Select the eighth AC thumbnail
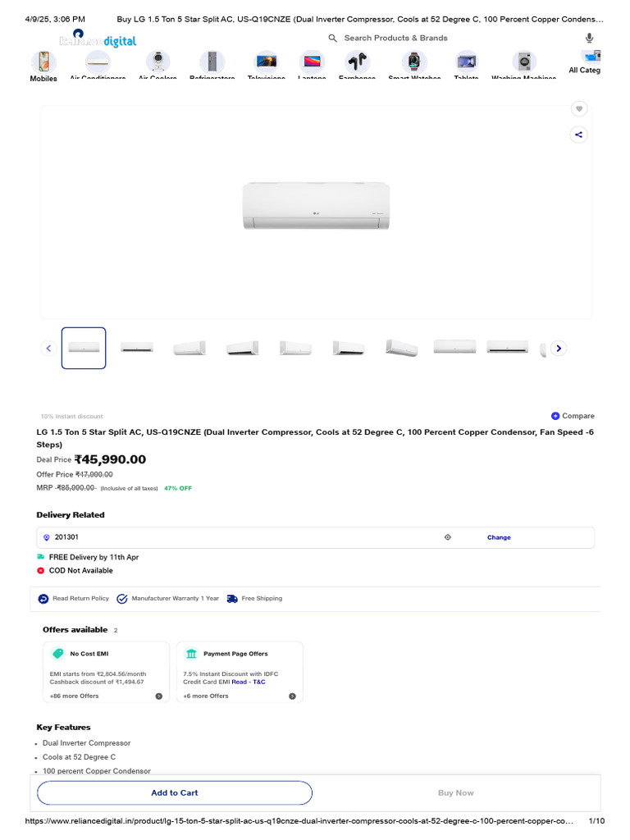The width and height of the screenshot is (630, 840). pyautogui.click(x=454, y=347)
